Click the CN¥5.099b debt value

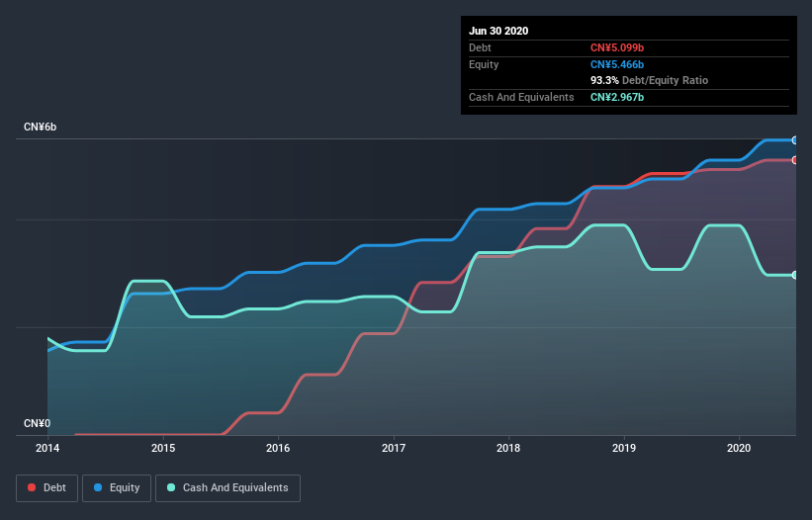point(617,48)
